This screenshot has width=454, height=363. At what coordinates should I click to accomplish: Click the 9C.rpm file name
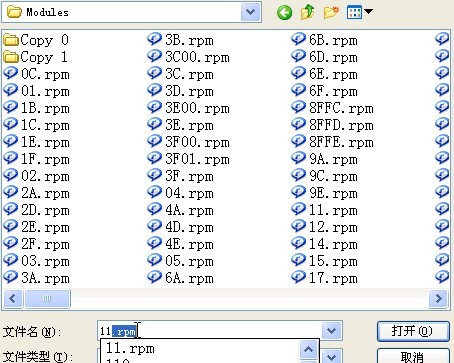click(333, 177)
